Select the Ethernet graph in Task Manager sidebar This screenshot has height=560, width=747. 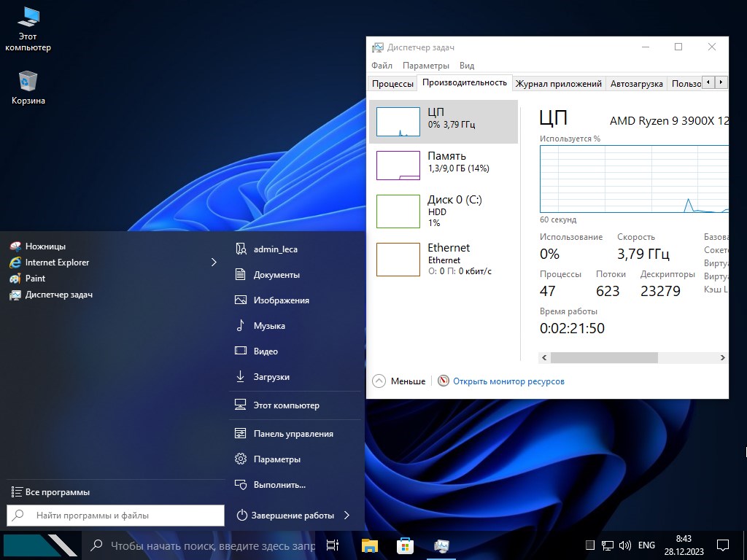pos(398,260)
